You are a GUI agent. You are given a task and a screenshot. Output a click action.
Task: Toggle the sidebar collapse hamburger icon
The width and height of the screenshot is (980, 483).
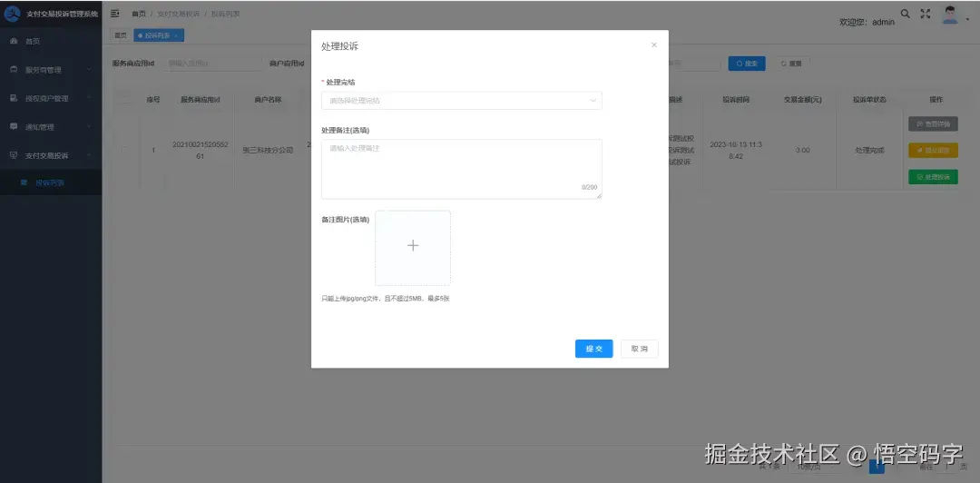click(x=115, y=13)
